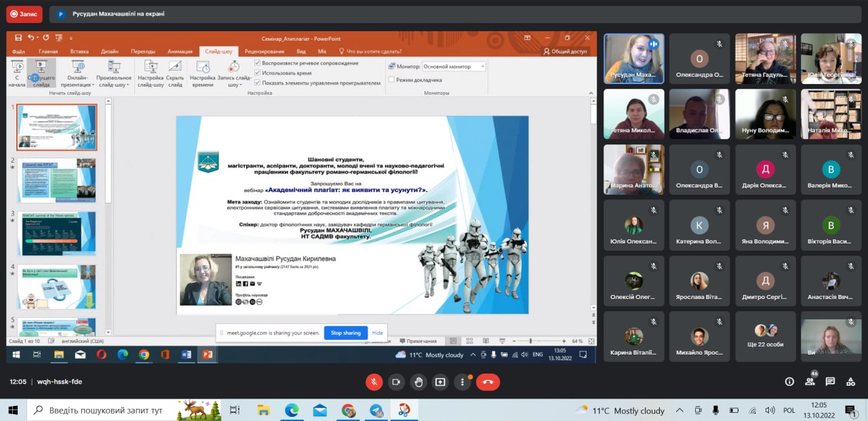This screenshot has width=868, height=421.
Task: Open Meet more options three-dot menu
Action: click(462, 382)
